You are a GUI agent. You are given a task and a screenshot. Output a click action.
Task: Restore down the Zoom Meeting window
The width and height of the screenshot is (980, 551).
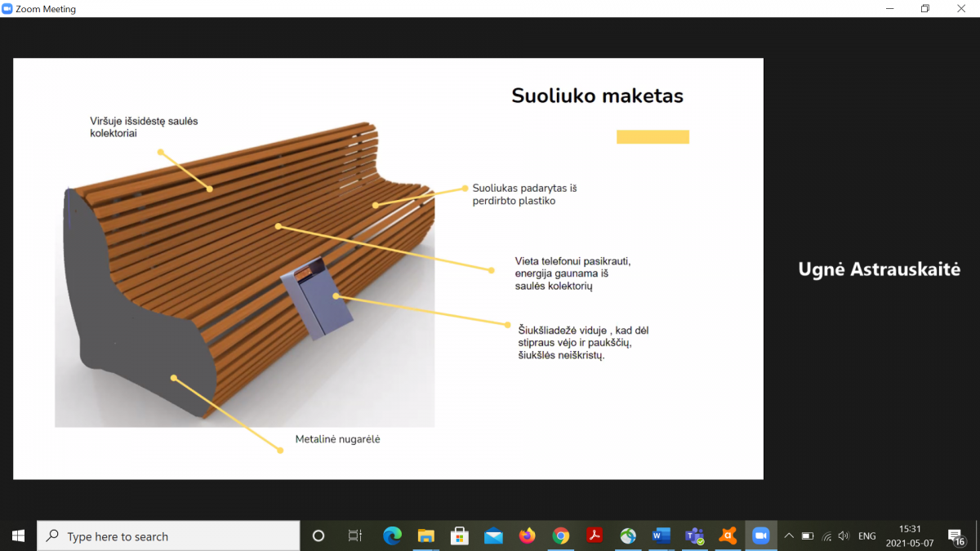click(925, 9)
